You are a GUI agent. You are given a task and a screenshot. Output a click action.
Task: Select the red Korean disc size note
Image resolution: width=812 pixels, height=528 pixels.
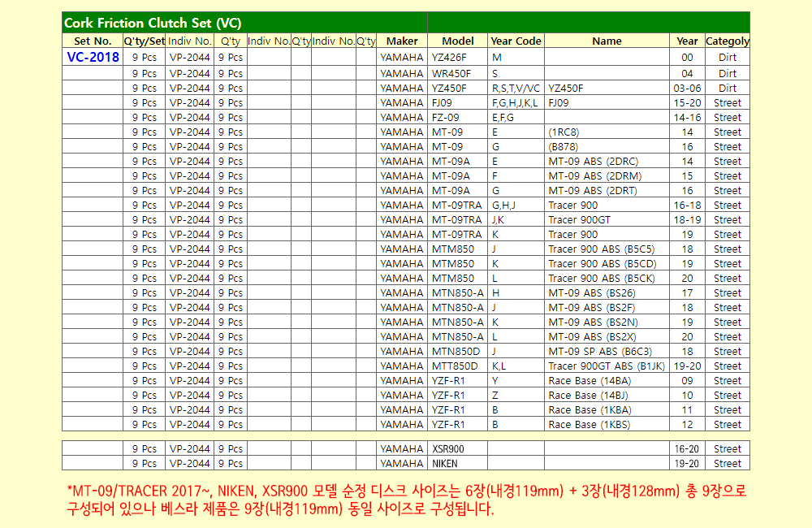[x=407, y=500]
